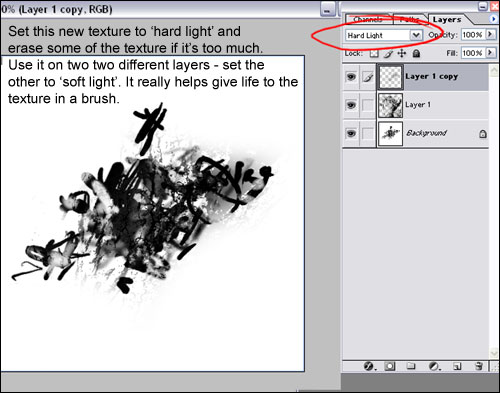Create a new layer set folder
Screen dimensions: 500x393
(x=411, y=366)
